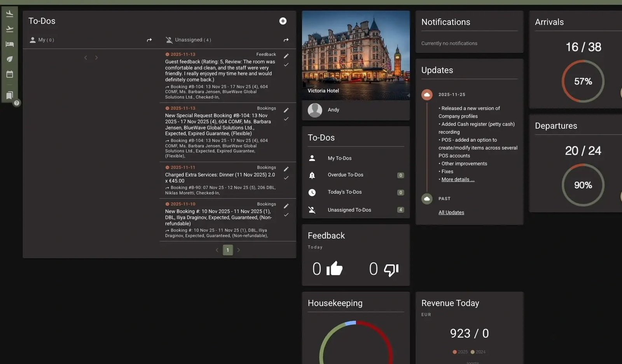
Task: Open Unassigned To-Dos entry
Action: [356, 210]
